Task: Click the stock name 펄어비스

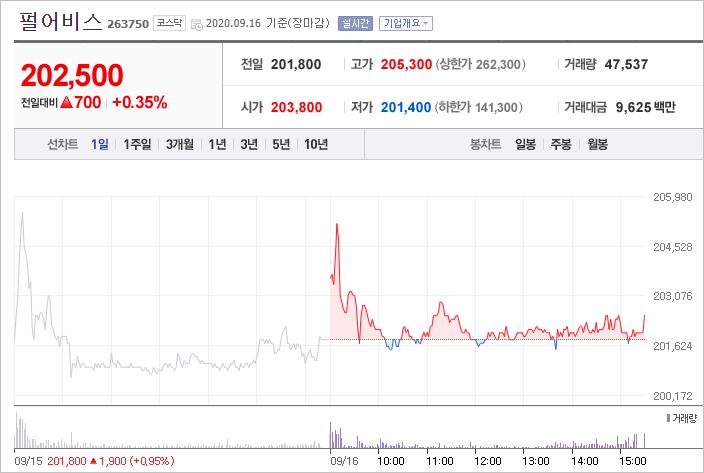Action: coord(61,22)
